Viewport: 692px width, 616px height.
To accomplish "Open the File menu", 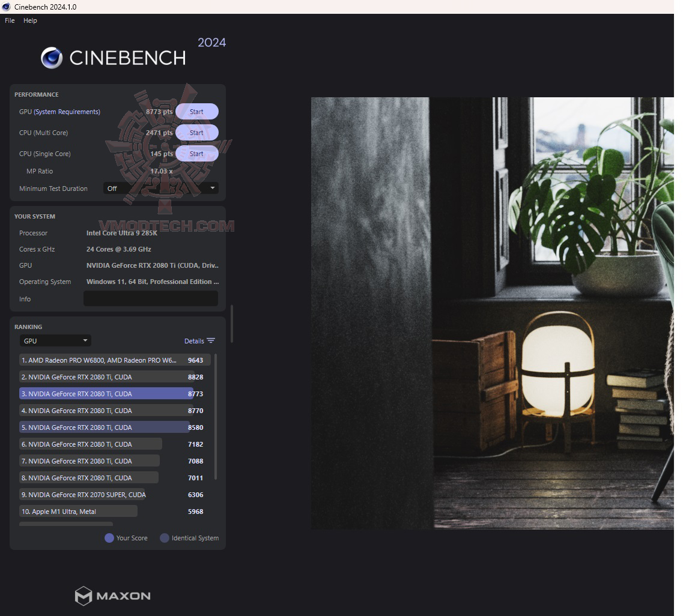I will [x=10, y=20].
